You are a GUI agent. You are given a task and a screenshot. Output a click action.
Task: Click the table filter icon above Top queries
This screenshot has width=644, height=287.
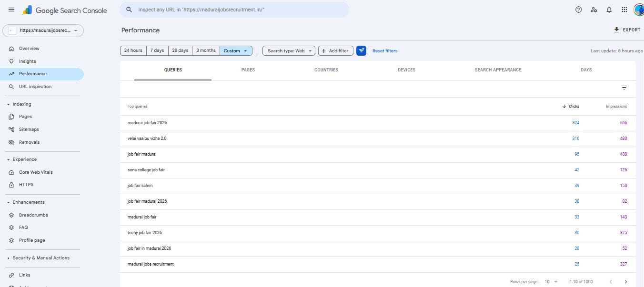pos(624,88)
